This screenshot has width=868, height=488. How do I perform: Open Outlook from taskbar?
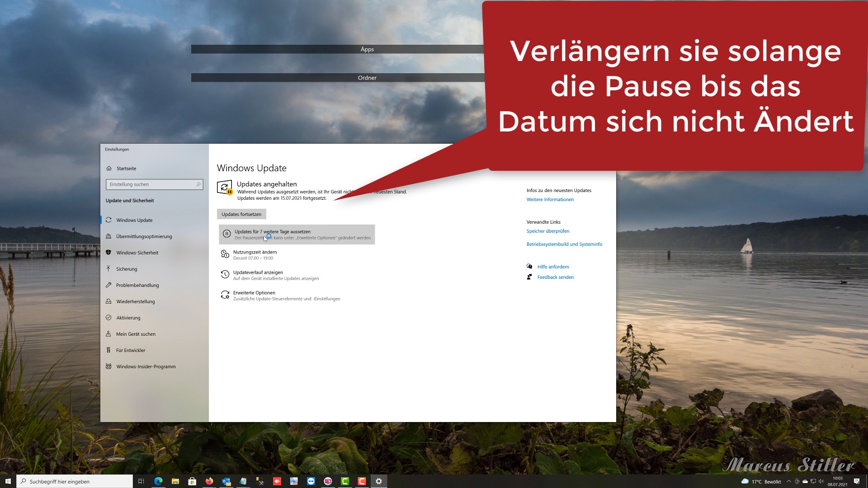click(226, 481)
